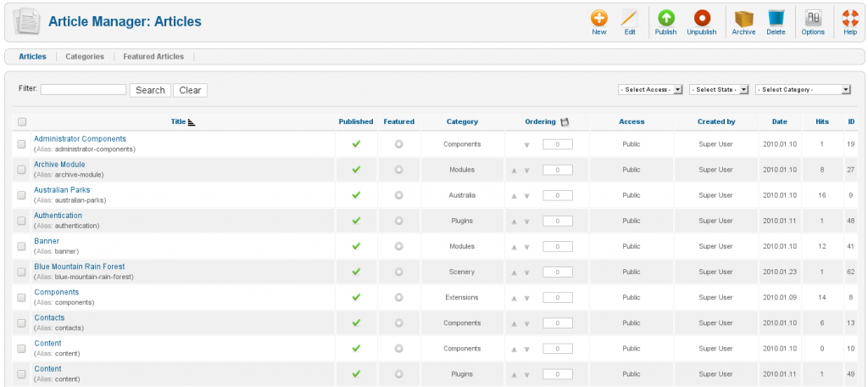Image resolution: width=868 pixels, height=387 pixels.
Task: Click the New article toolbar icon
Action: point(599,19)
